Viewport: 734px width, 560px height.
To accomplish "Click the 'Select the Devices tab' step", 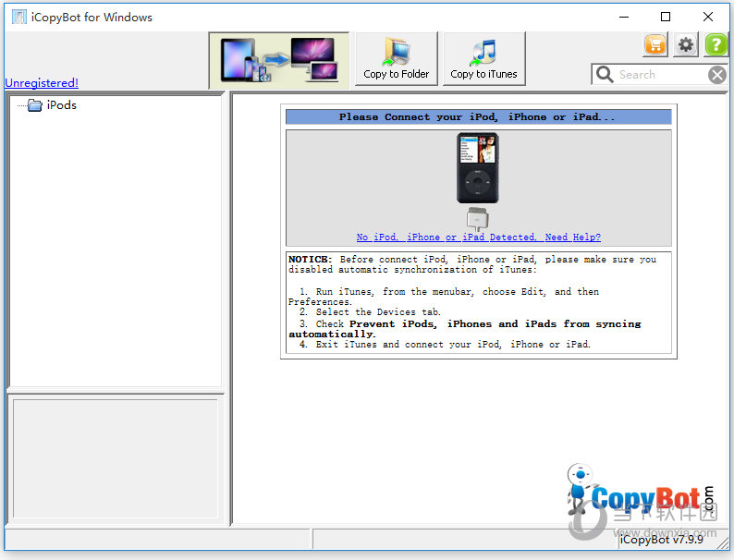I will [x=370, y=312].
